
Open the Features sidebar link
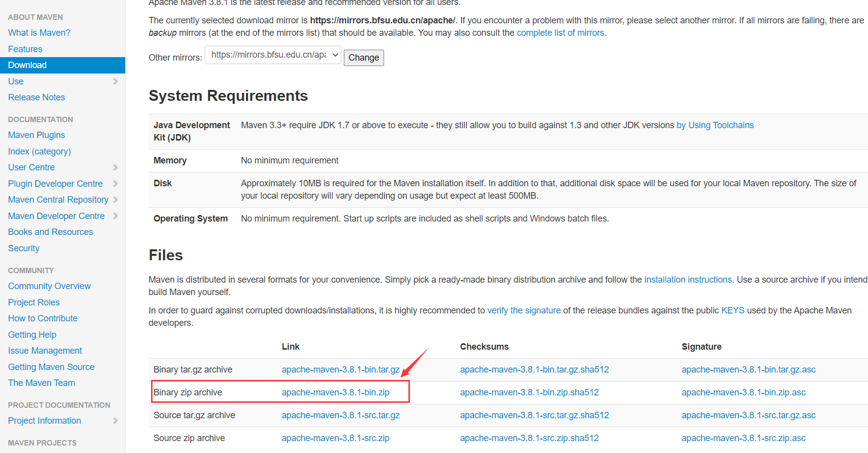point(25,49)
